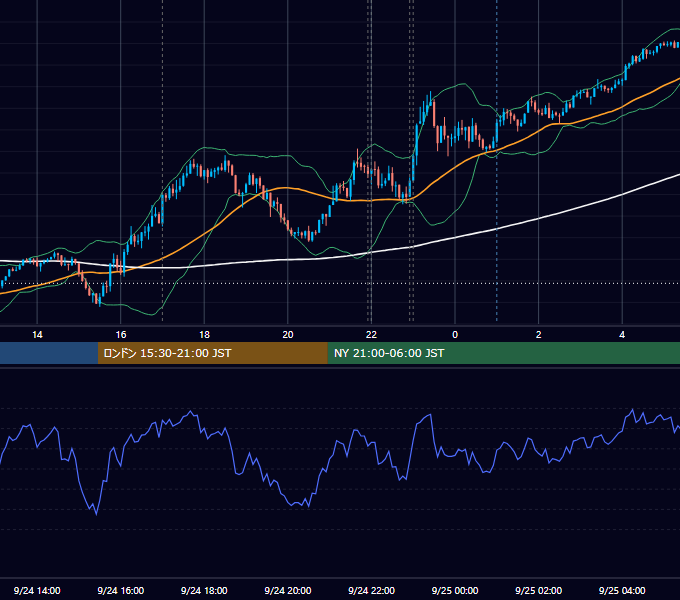
Task: Click the 9/24 18:00 date label
Action: click(x=204, y=590)
